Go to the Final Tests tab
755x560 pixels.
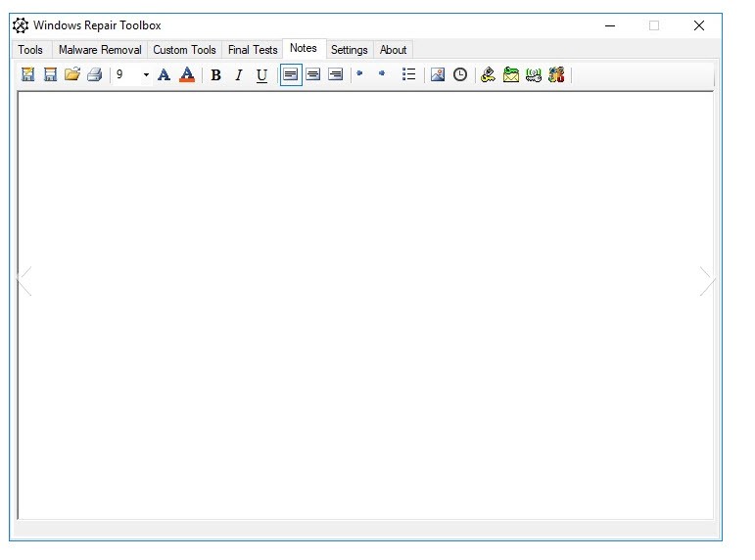click(253, 50)
